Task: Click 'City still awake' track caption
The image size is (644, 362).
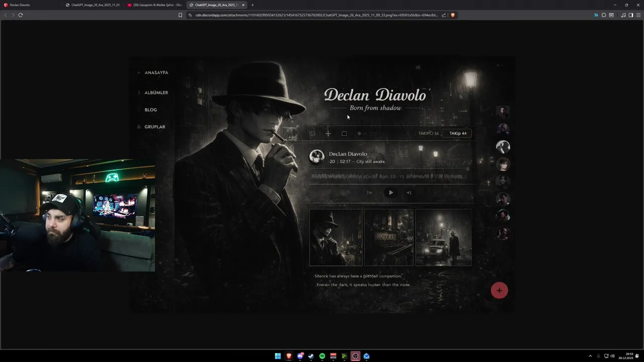Action: pos(371,161)
